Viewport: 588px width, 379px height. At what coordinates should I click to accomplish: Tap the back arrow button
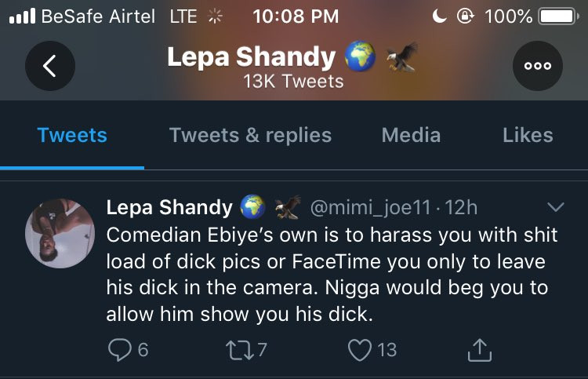pos(49,67)
